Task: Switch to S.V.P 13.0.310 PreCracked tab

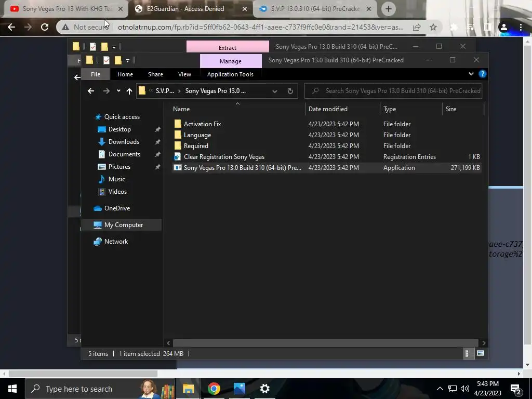Action: pyautogui.click(x=315, y=9)
